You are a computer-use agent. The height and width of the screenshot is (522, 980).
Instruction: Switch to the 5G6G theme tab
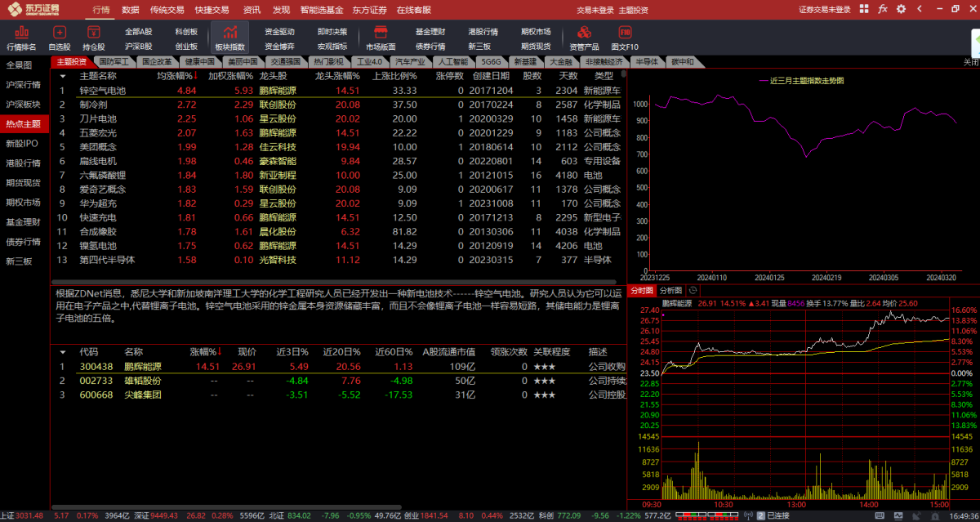[492, 61]
